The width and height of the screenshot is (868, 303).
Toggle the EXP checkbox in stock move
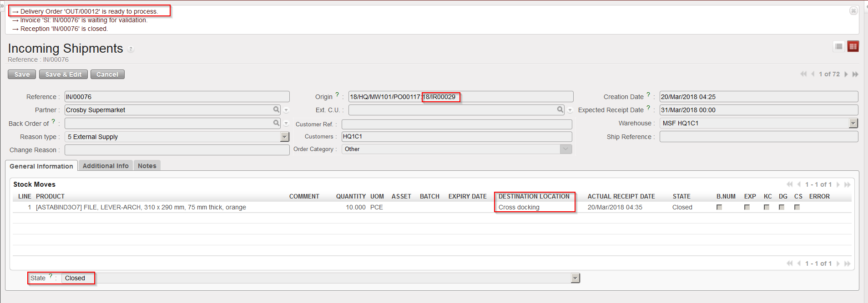pos(747,207)
